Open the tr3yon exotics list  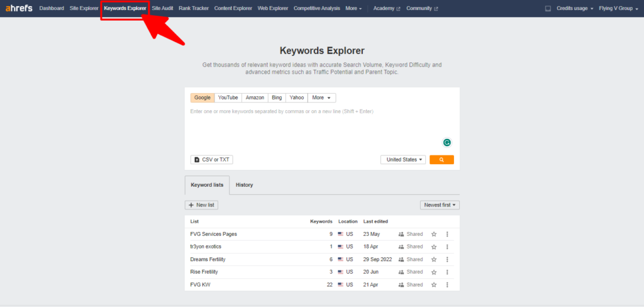pos(206,247)
